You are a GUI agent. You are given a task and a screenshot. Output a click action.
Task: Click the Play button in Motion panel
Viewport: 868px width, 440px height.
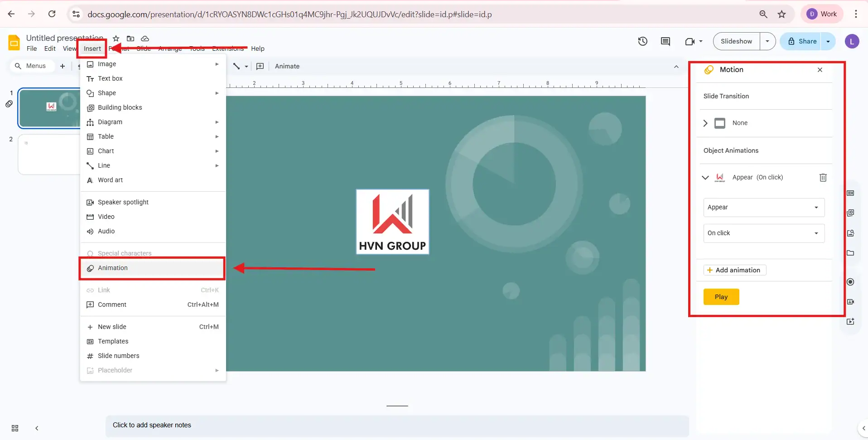click(x=721, y=297)
